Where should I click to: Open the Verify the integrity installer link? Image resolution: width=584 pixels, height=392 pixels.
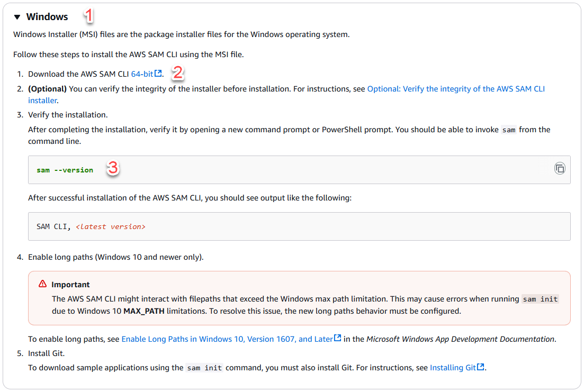(x=456, y=89)
